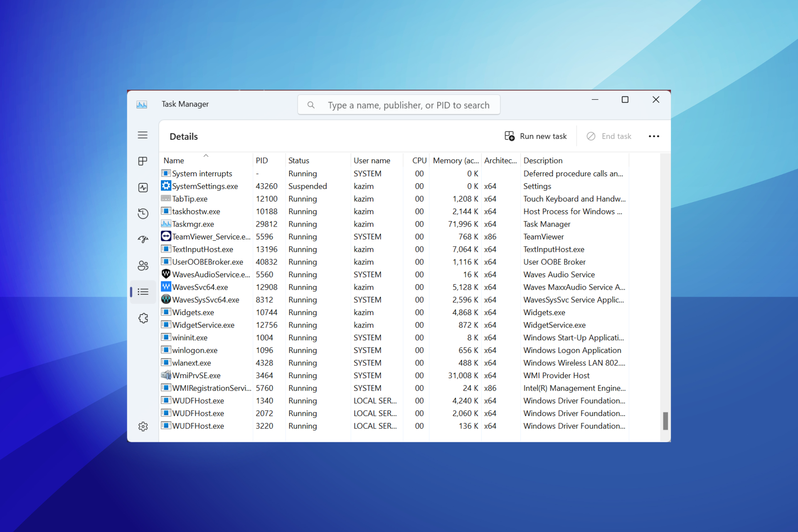Image resolution: width=798 pixels, height=532 pixels.
Task: Click the Waves Audio Service description
Action: (559, 275)
